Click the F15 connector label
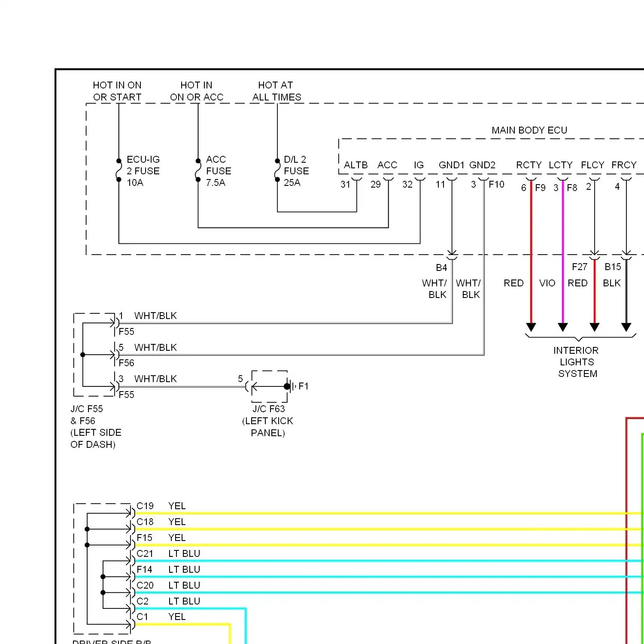Screen dimensions: 644x644 pos(144,538)
